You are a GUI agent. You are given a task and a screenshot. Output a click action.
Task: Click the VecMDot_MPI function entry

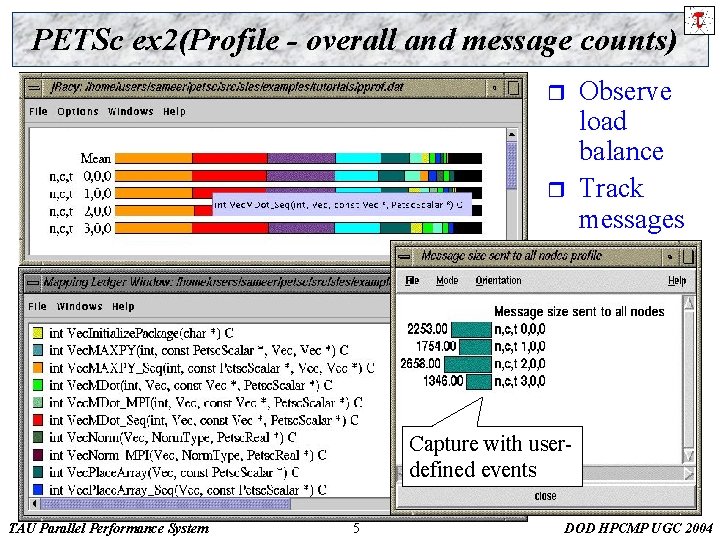(x=206, y=403)
